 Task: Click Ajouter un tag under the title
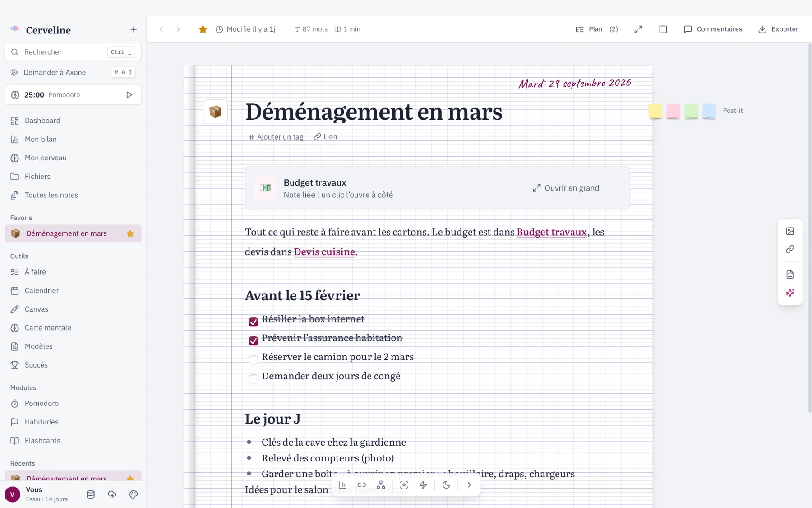(276, 137)
